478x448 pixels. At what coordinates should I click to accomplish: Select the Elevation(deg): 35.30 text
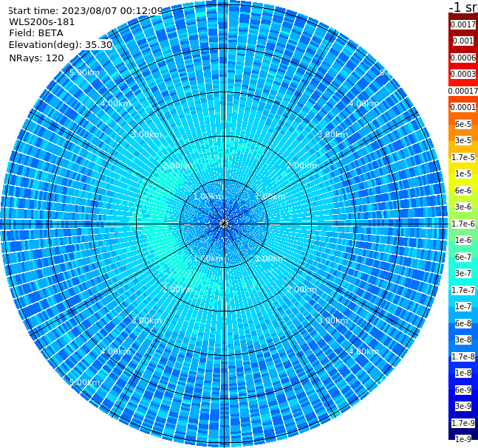coord(61,45)
